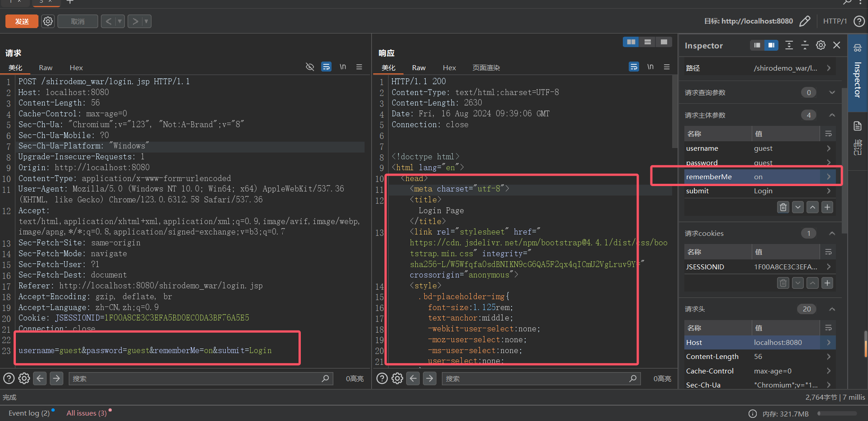
Task: Toggle response \n non-printable display
Action: [x=650, y=67]
